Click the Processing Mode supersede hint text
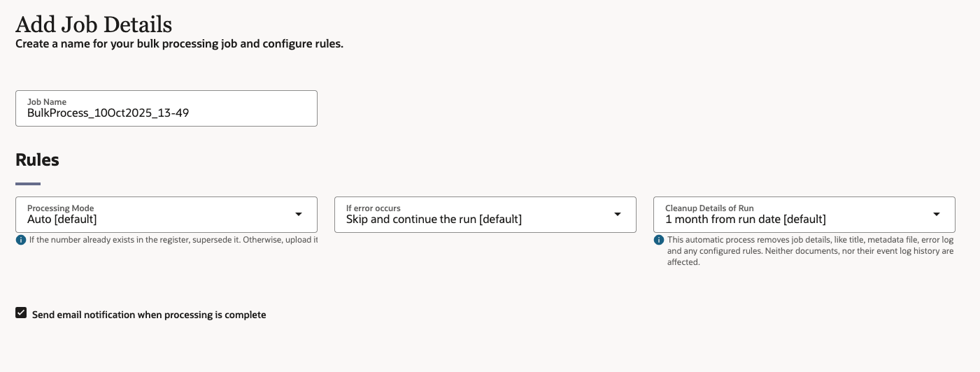The height and width of the screenshot is (372, 980). (x=173, y=240)
